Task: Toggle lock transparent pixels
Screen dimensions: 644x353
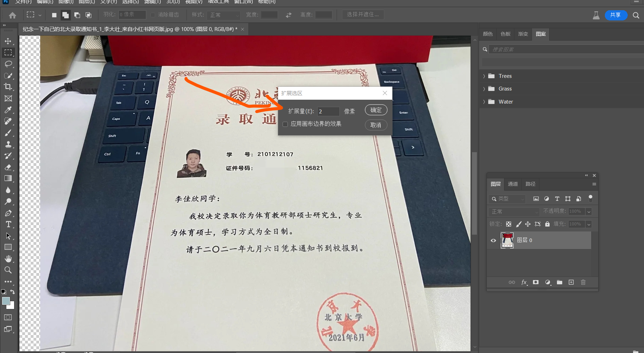Action: pyautogui.click(x=509, y=224)
